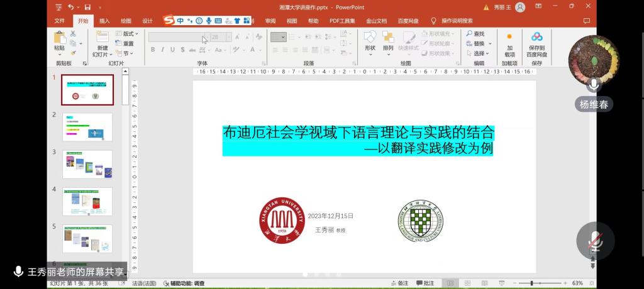Open the File (文件) menu tab

coord(60,21)
